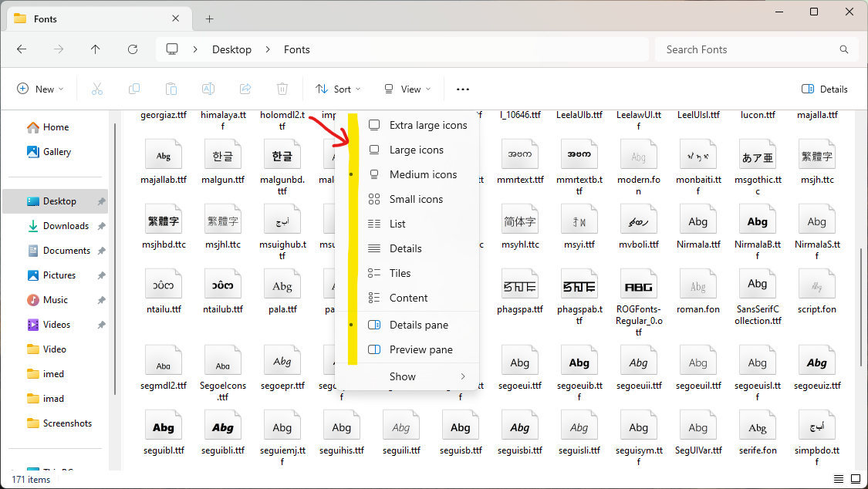Toggle the Details pane option
The height and width of the screenshot is (489, 868).
(407, 325)
